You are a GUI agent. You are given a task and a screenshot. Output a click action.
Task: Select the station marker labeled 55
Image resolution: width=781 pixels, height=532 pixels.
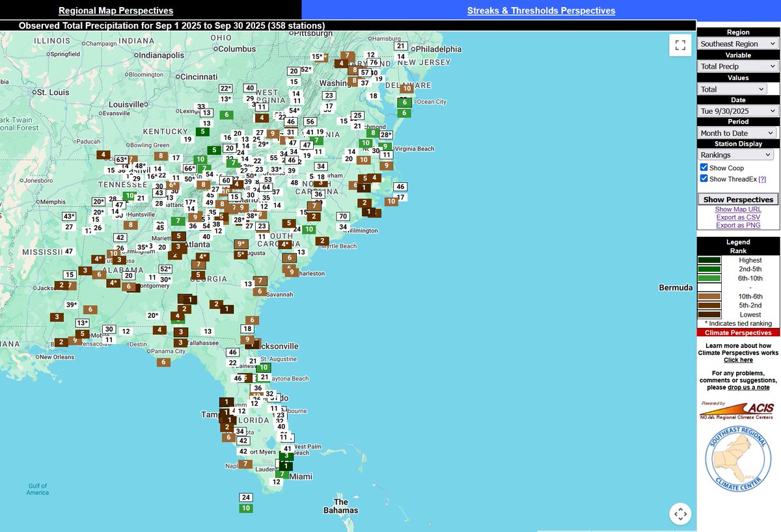[x=273, y=158]
